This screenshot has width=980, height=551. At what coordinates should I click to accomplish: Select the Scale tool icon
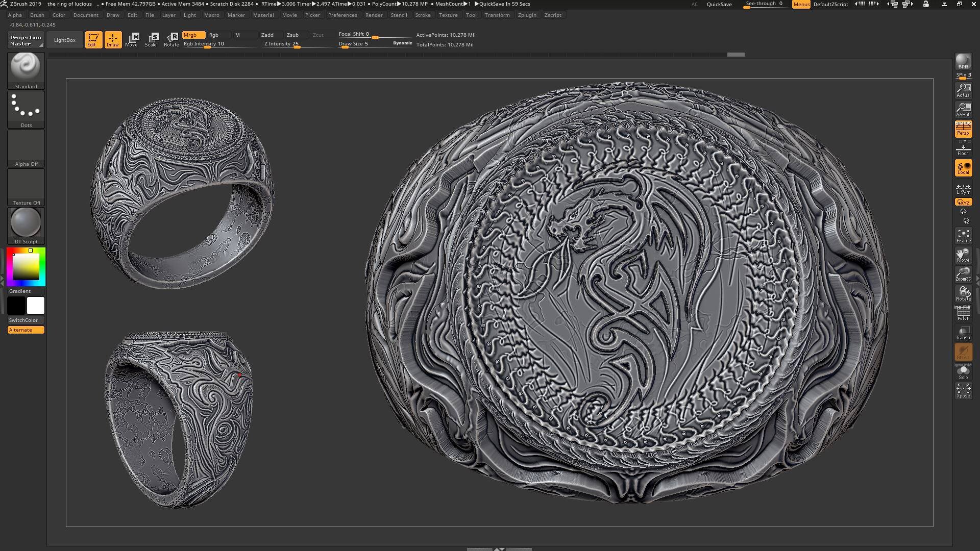click(151, 39)
